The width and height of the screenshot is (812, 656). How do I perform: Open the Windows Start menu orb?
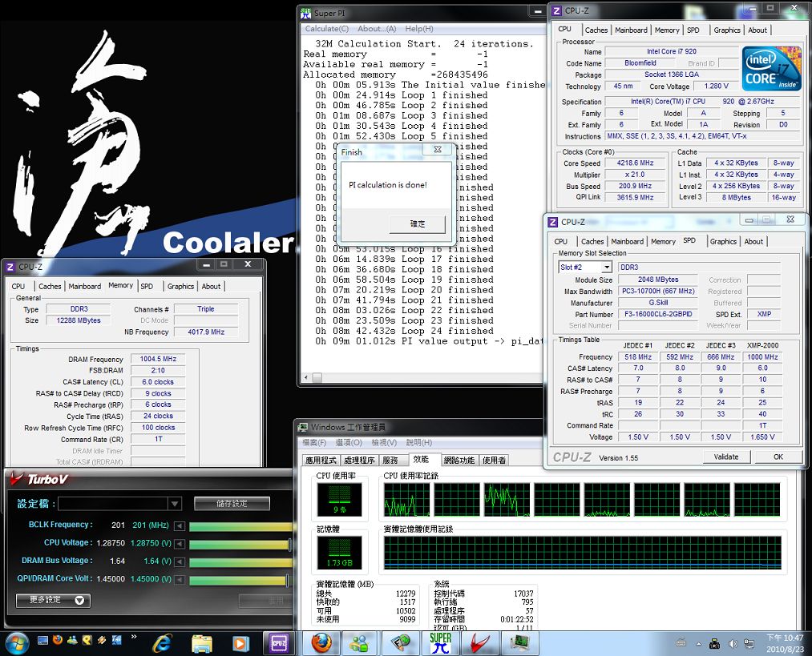point(15,643)
